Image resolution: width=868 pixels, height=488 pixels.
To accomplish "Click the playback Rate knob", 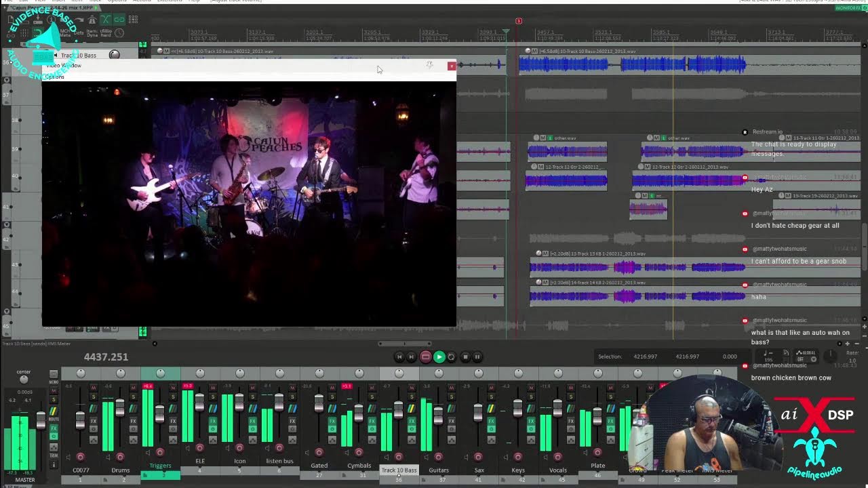I will [x=830, y=356].
